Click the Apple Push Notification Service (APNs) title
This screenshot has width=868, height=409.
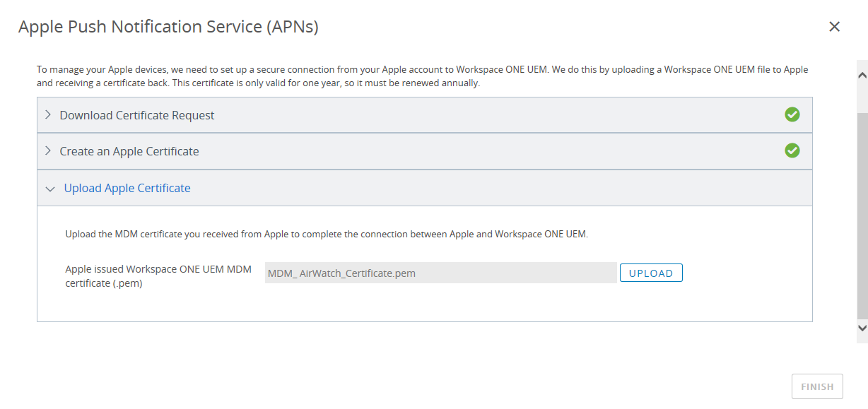pyautogui.click(x=168, y=27)
